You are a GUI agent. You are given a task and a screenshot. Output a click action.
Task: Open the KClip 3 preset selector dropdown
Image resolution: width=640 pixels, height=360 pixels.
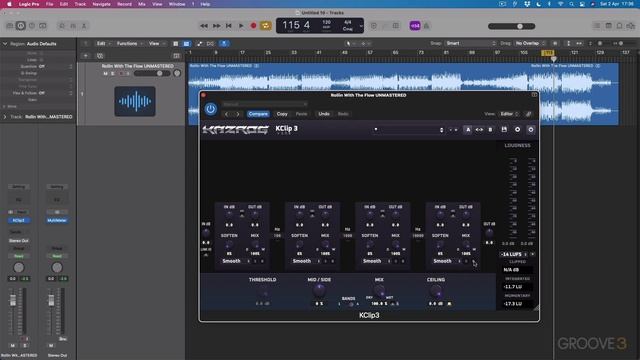click(409, 130)
